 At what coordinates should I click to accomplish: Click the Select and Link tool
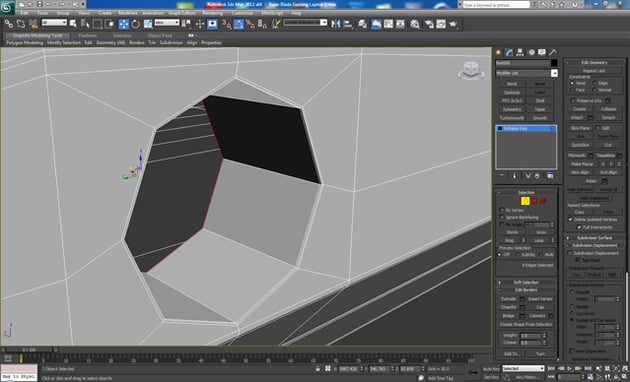pyautogui.click(x=9, y=24)
